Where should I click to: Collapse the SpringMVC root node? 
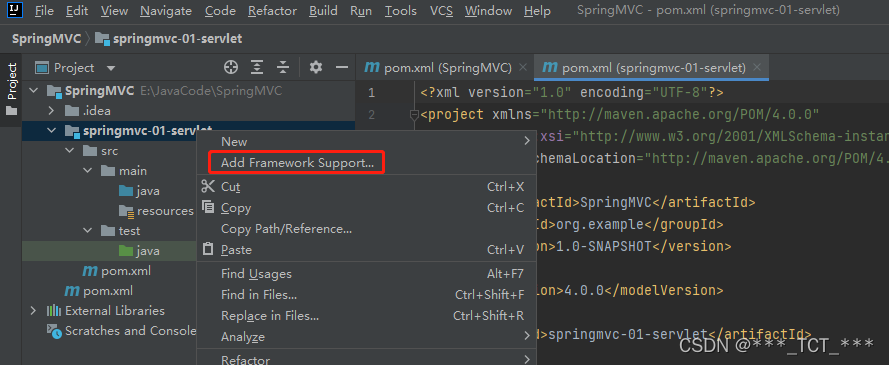(x=33, y=91)
